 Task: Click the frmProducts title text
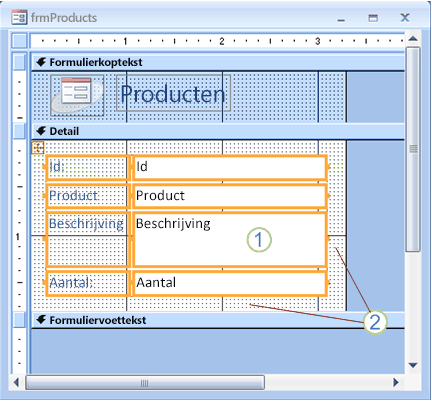coord(64,18)
